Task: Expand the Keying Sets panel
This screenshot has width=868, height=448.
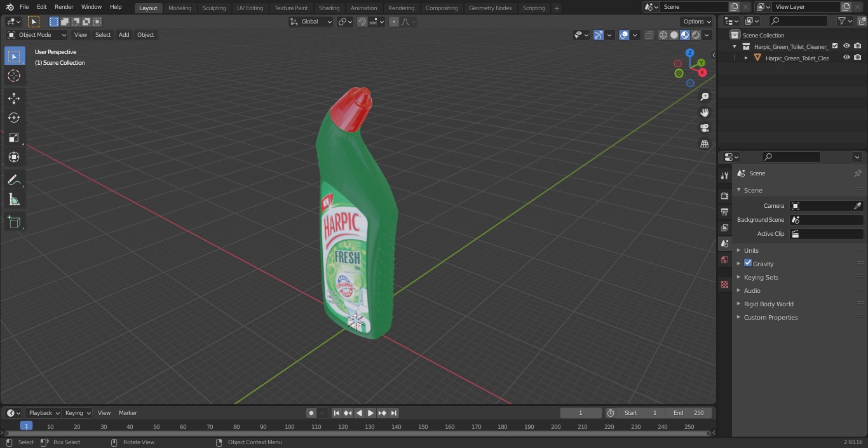Action: click(x=761, y=277)
